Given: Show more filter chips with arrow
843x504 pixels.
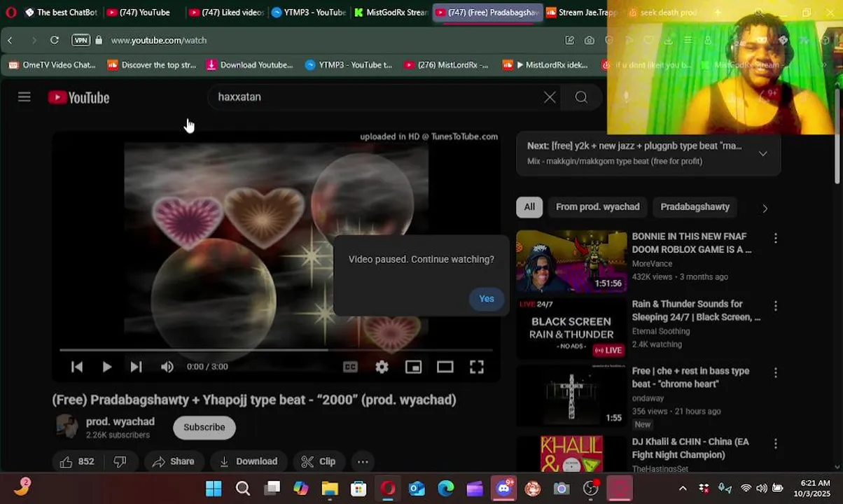Looking at the screenshot, I should coord(765,208).
